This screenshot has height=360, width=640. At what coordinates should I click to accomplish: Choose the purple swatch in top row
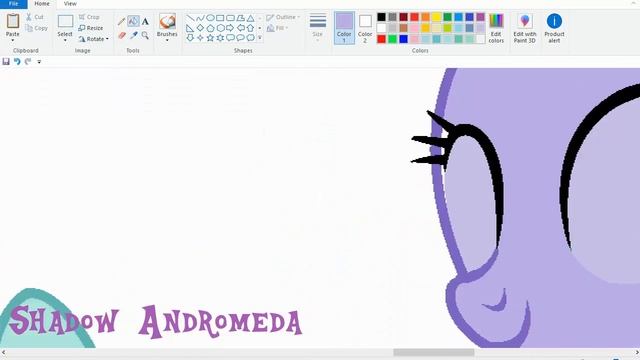480,17
